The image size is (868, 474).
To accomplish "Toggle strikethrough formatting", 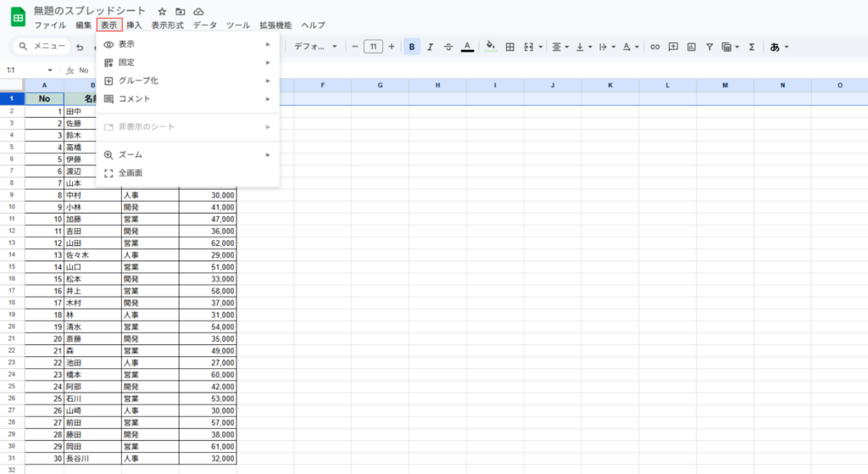I will pyautogui.click(x=448, y=47).
